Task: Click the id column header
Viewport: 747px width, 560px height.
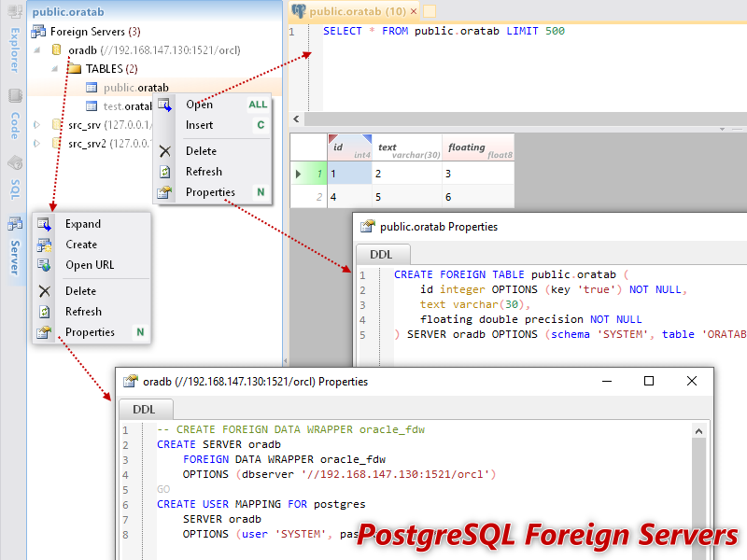Action: coord(349,147)
